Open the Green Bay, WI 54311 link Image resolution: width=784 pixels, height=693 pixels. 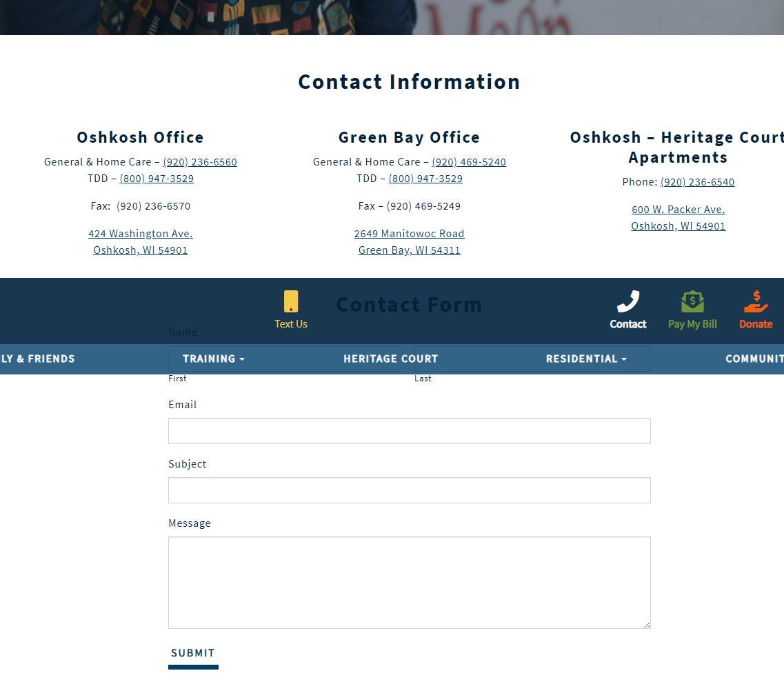(x=410, y=250)
